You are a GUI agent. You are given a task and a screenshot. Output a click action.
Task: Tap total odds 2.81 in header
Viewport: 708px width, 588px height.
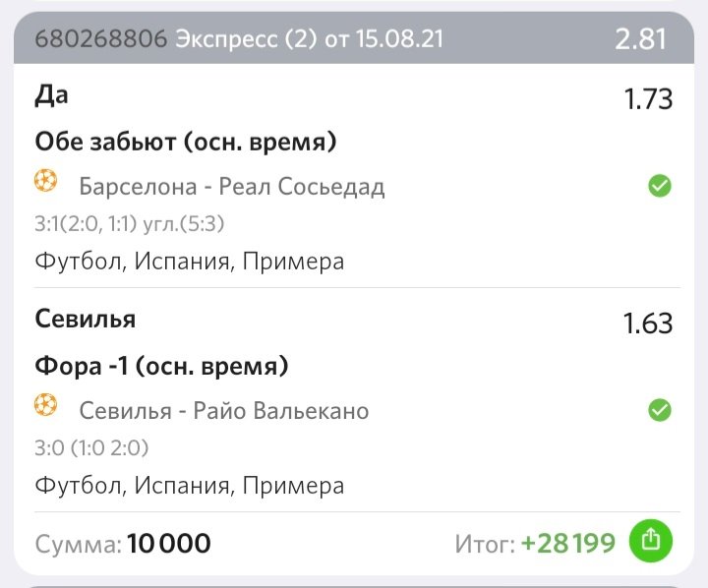click(640, 39)
